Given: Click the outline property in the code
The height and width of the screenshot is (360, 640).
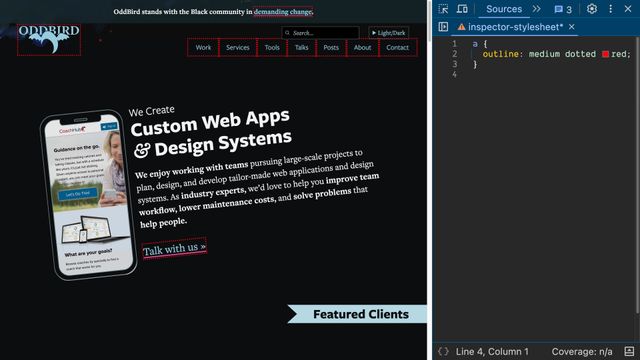Looking at the screenshot, I should (x=500, y=54).
